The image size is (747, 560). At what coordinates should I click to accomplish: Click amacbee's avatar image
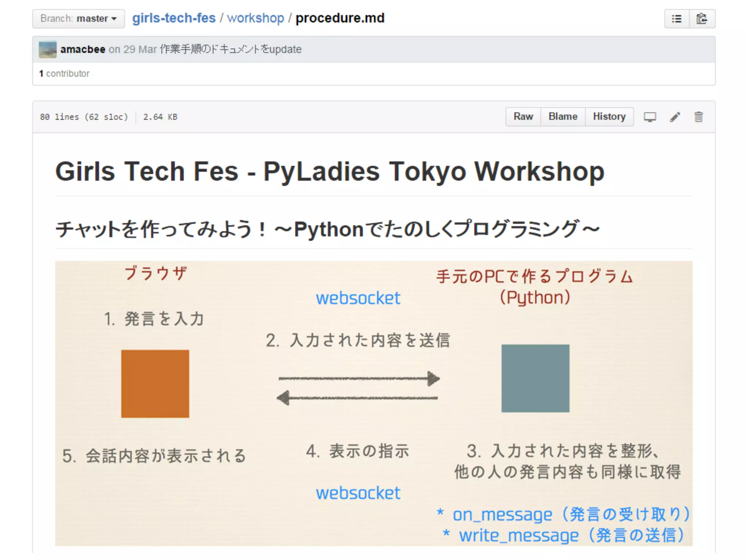coord(48,49)
